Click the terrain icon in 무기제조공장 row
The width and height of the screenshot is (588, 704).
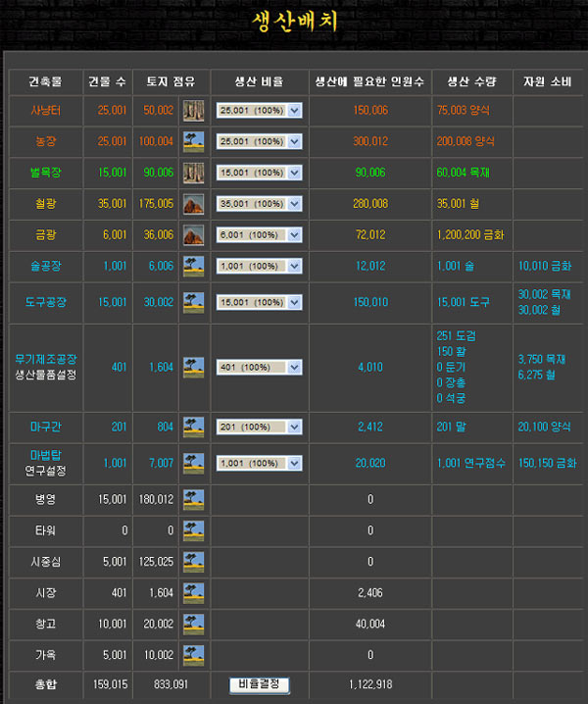pos(193,368)
